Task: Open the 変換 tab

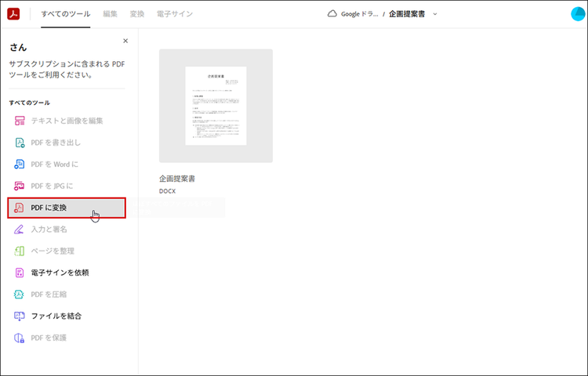Action: tap(137, 14)
